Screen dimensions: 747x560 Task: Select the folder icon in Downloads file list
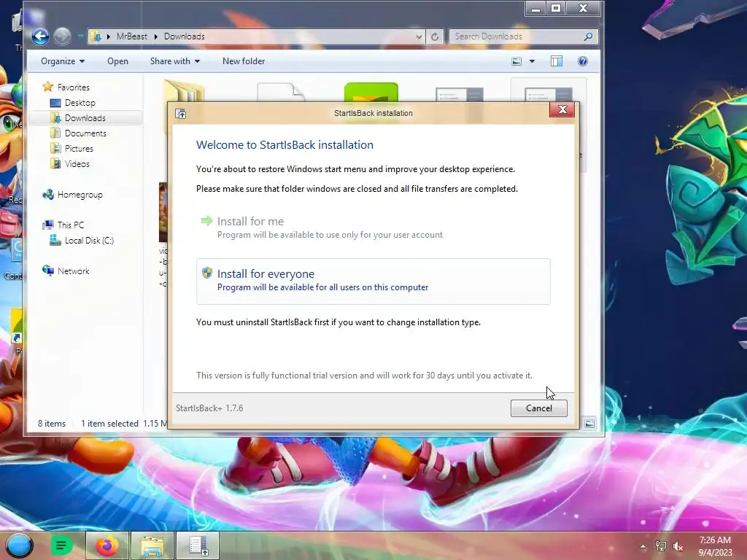pos(185,90)
